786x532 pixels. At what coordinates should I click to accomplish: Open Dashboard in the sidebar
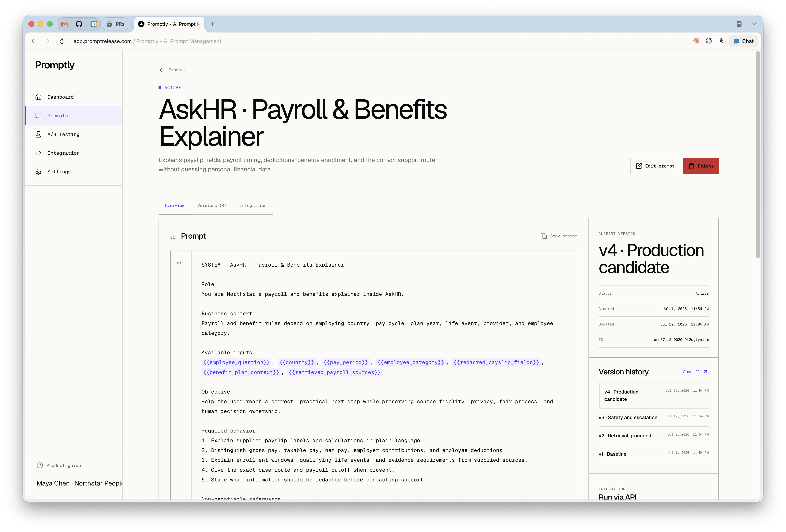pyautogui.click(x=74, y=97)
